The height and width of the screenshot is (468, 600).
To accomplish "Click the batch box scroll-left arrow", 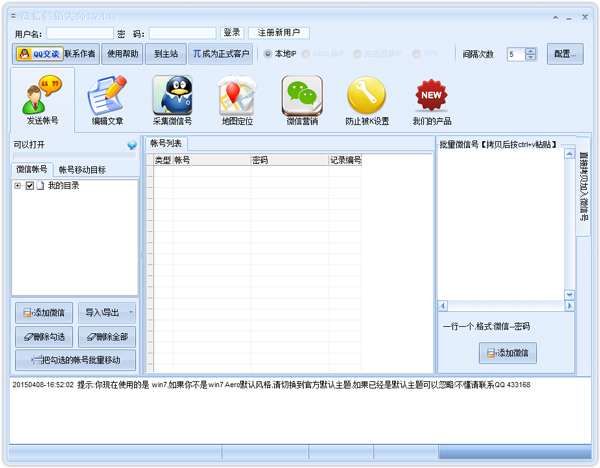I will [x=443, y=306].
